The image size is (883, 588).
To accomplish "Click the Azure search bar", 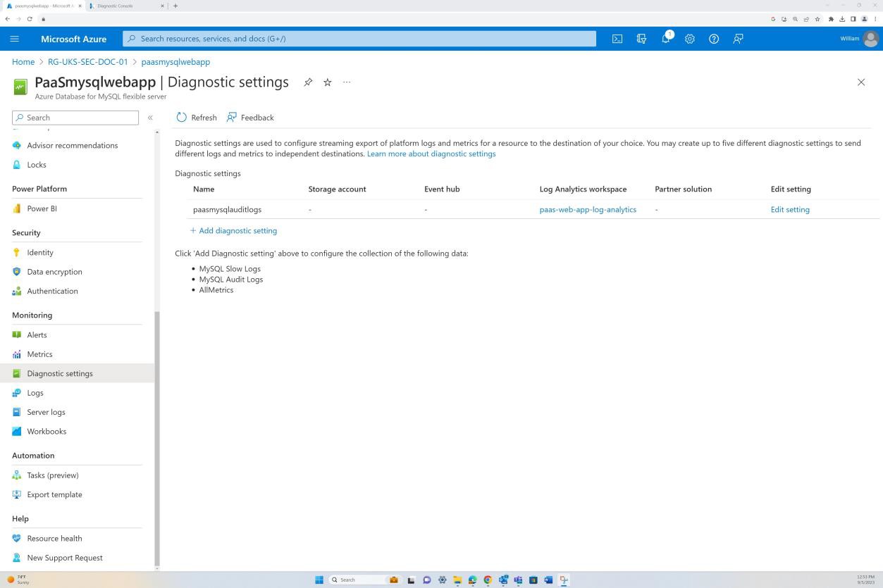I will [x=359, y=39].
